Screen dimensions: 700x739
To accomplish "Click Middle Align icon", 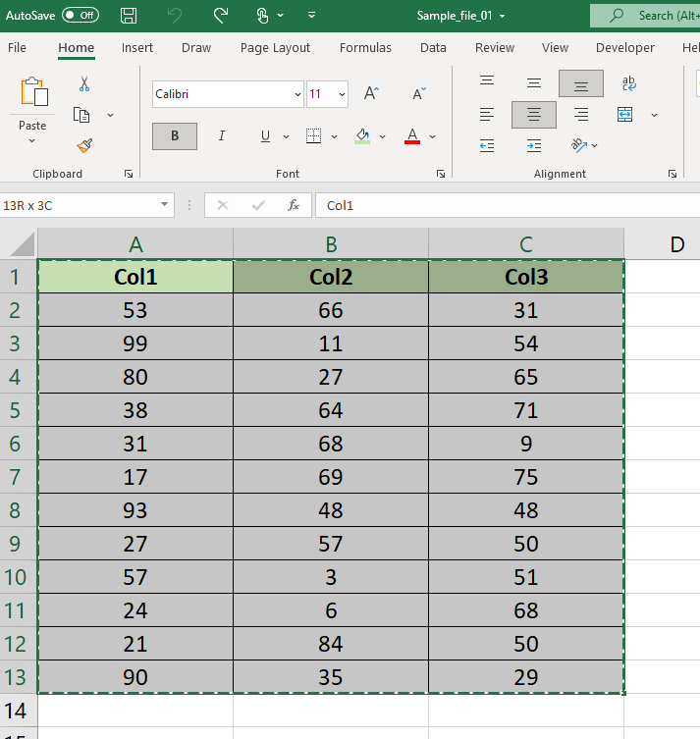I will (x=534, y=83).
